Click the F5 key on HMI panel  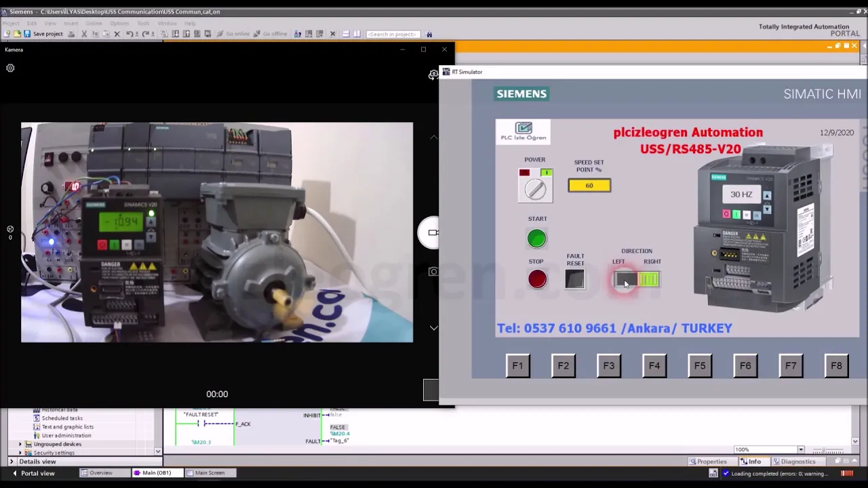click(699, 366)
